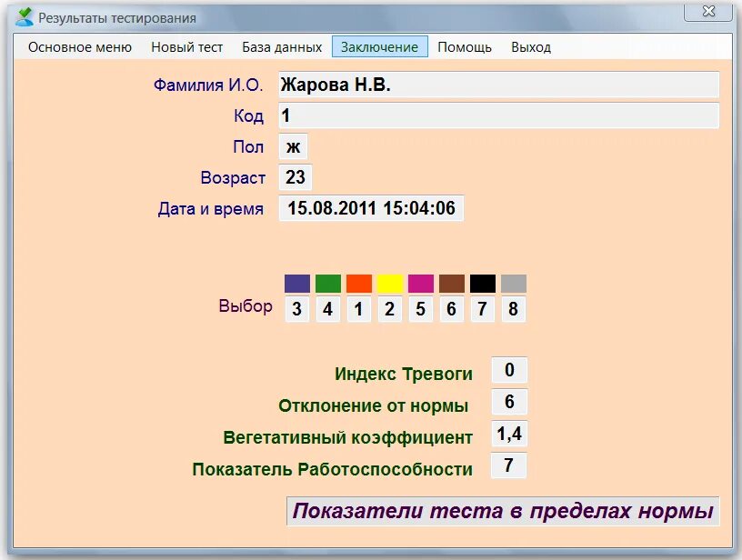742x560 pixels.
Task: Select the gray color swatch
Action: pos(514,284)
